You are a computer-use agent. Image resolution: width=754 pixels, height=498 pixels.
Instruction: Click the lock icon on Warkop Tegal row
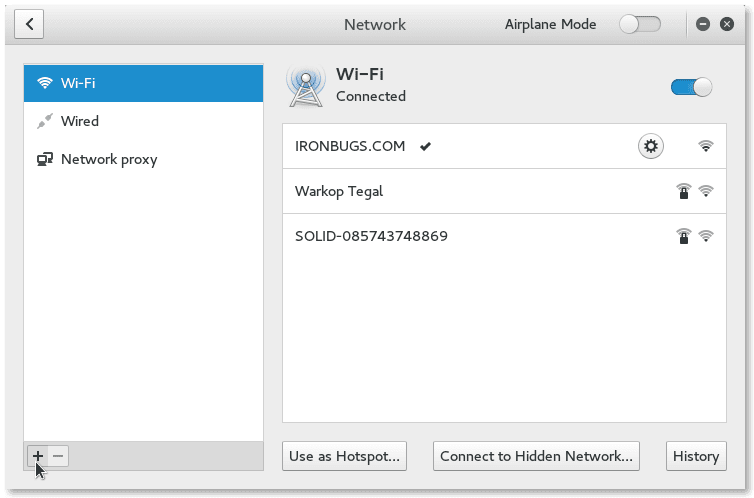683,191
